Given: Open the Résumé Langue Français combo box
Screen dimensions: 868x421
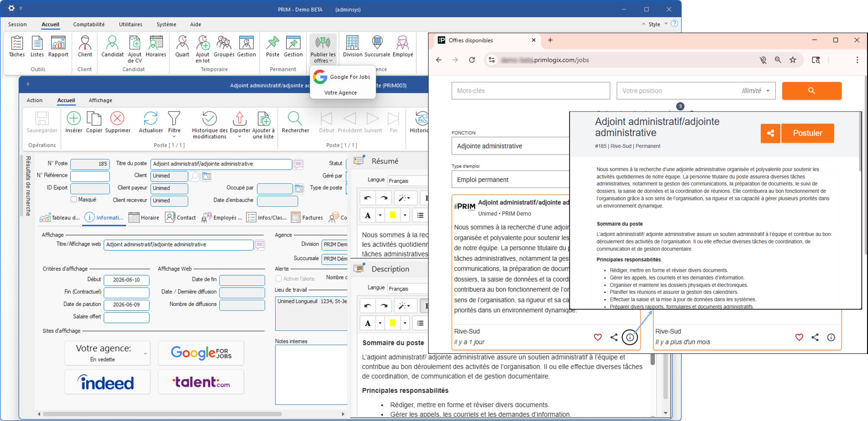Looking at the screenshot, I should tap(408, 181).
